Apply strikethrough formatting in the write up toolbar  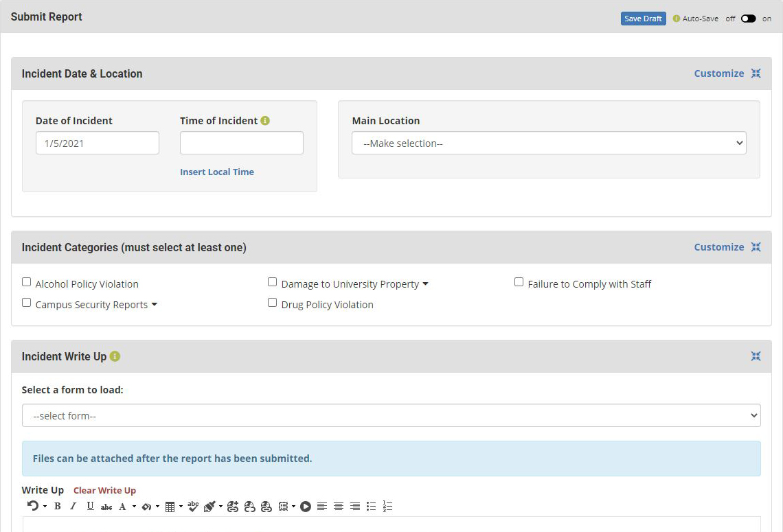(106, 506)
